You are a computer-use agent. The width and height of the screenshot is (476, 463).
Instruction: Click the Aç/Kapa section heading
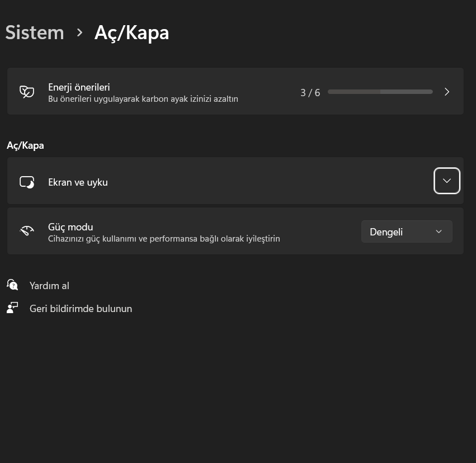[25, 145]
